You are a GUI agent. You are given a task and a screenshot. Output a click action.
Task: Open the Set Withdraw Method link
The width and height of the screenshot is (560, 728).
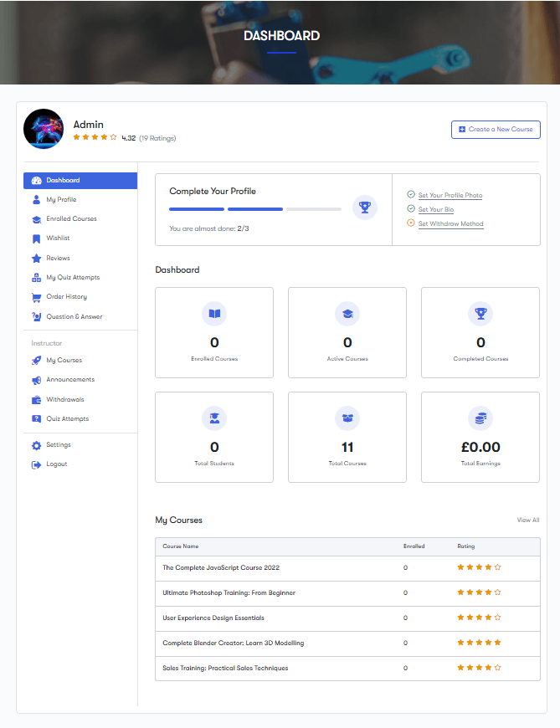point(450,224)
